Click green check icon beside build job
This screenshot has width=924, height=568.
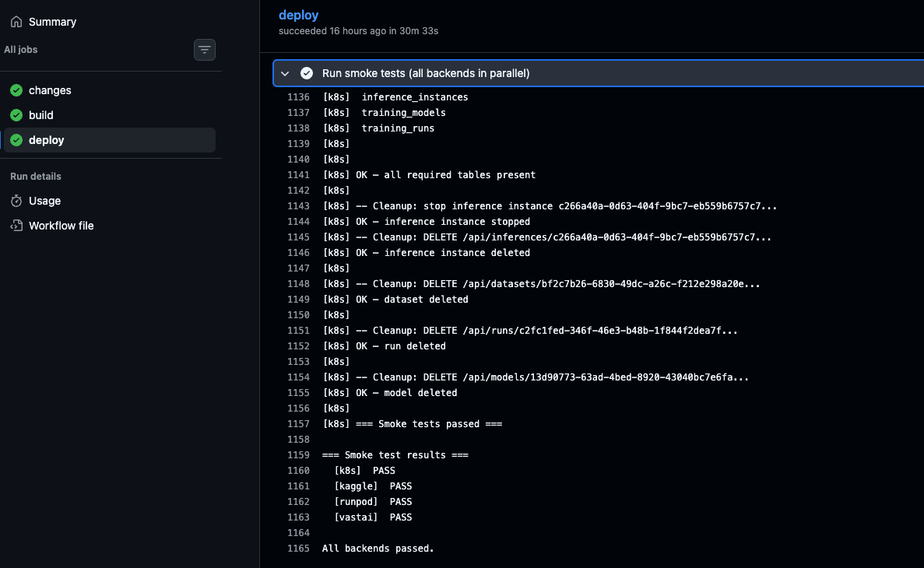[x=16, y=115]
